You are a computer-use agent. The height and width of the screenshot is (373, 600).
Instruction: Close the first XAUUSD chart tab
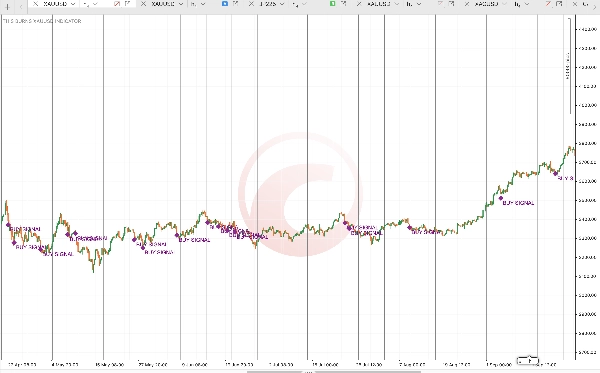pyautogui.click(x=36, y=4)
